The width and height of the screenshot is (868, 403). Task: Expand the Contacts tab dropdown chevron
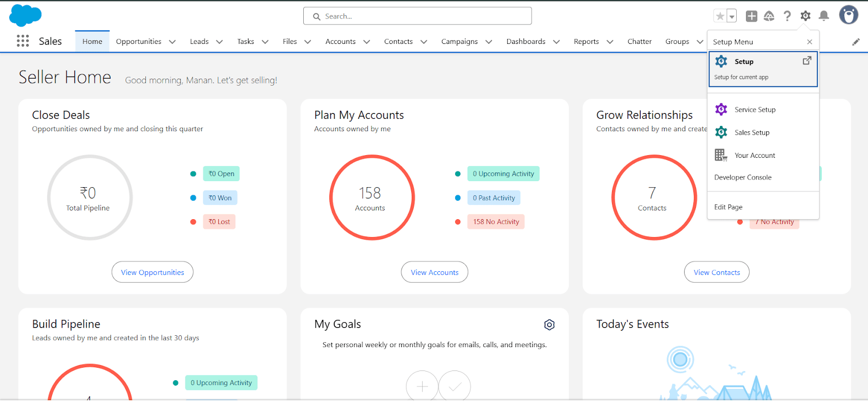pos(424,42)
